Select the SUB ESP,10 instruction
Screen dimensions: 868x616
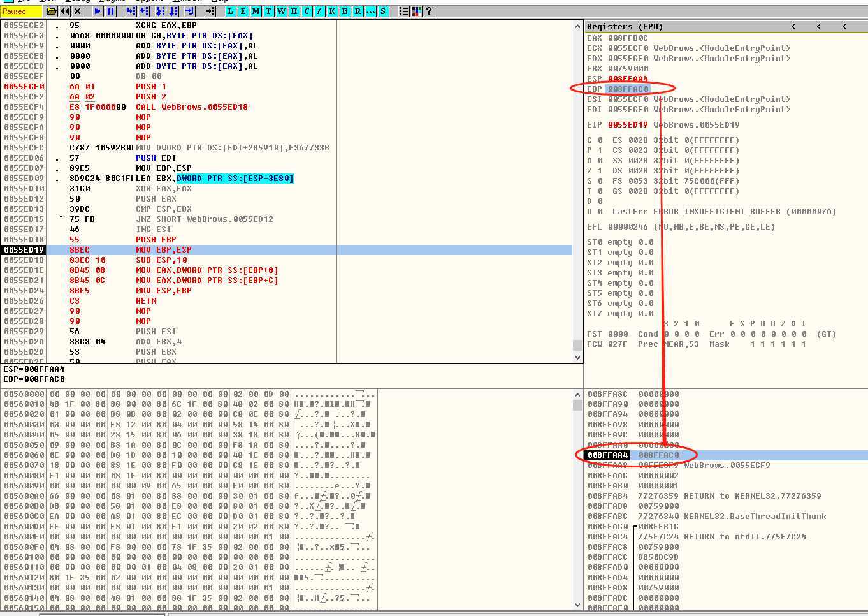pos(161,260)
